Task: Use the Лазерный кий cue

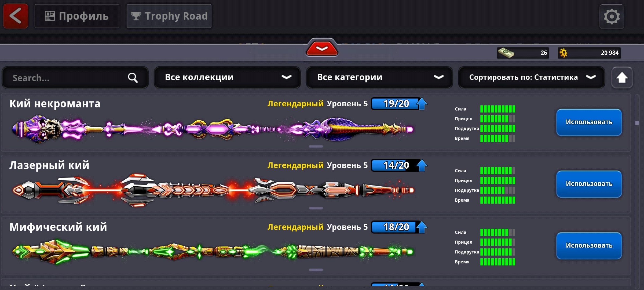Action: tap(589, 184)
